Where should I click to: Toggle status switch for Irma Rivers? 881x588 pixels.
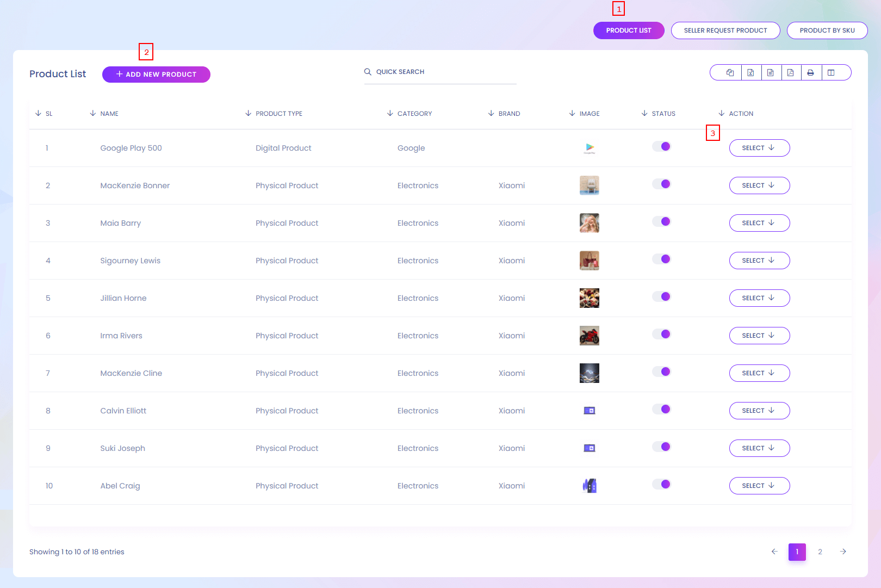click(x=662, y=334)
